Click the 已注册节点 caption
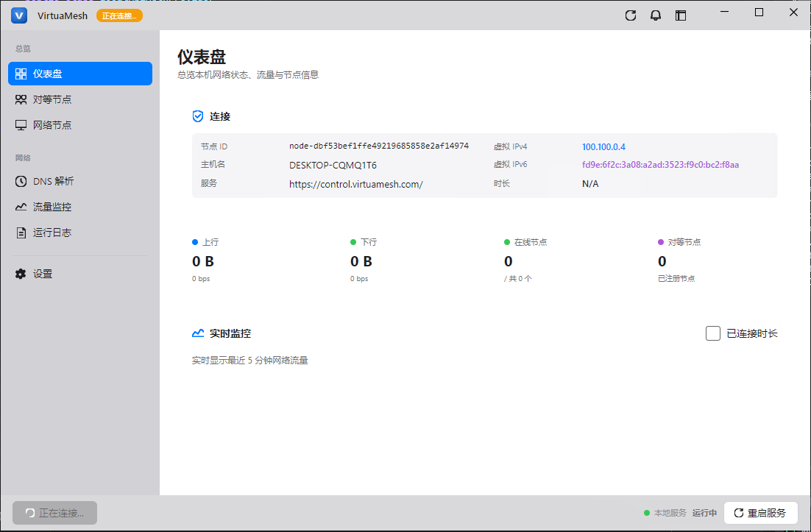811x532 pixels. tap(676, 279)
